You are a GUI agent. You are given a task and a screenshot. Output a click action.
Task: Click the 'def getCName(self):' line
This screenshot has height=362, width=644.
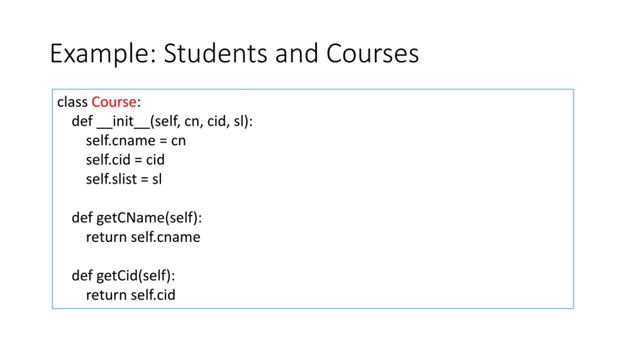click(137, 218)
